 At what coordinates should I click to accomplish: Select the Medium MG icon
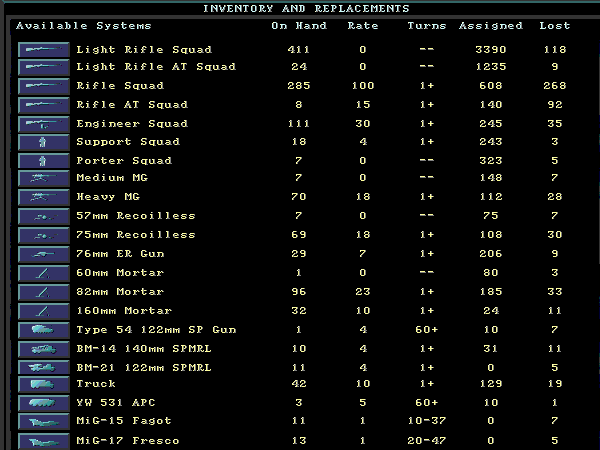pos(44,178)
